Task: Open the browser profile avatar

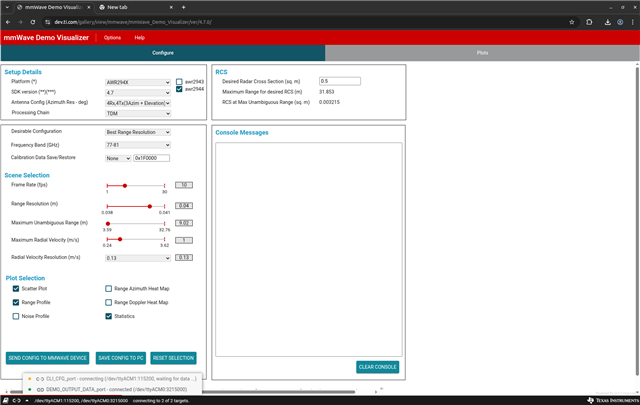Action: pyautogui.click(x=620, y=22)
